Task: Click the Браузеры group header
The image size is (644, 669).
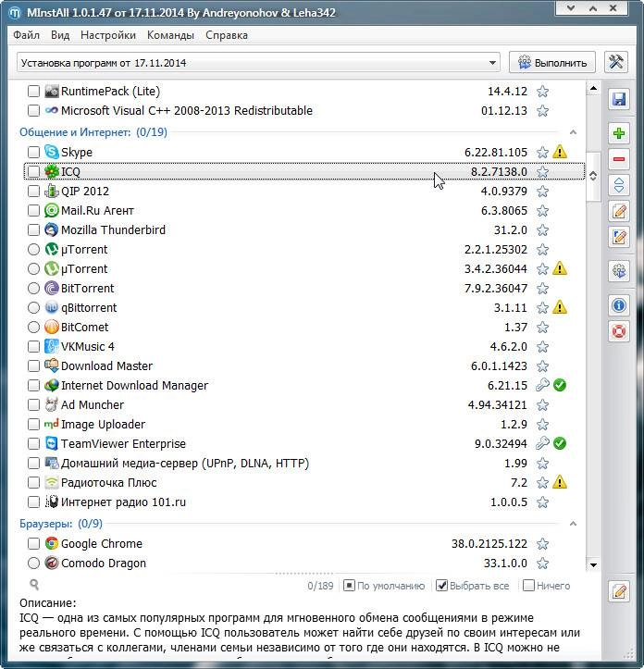Action: [61, 524]
